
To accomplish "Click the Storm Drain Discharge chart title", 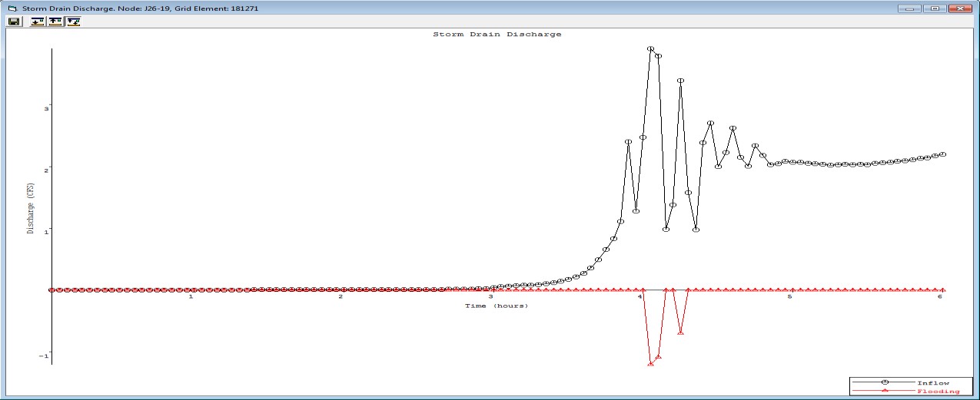I will click(x=497, y=35).
